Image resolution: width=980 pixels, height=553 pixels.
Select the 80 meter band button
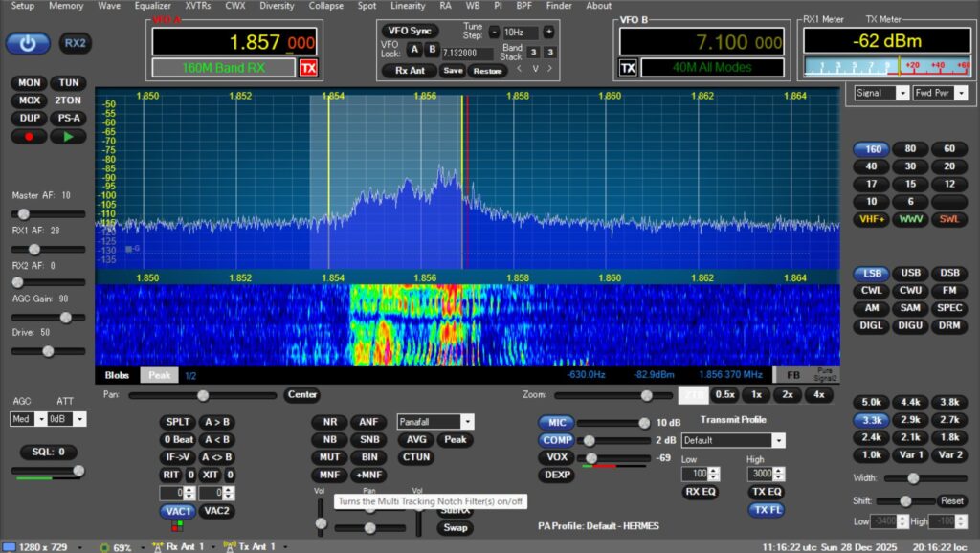910,149
